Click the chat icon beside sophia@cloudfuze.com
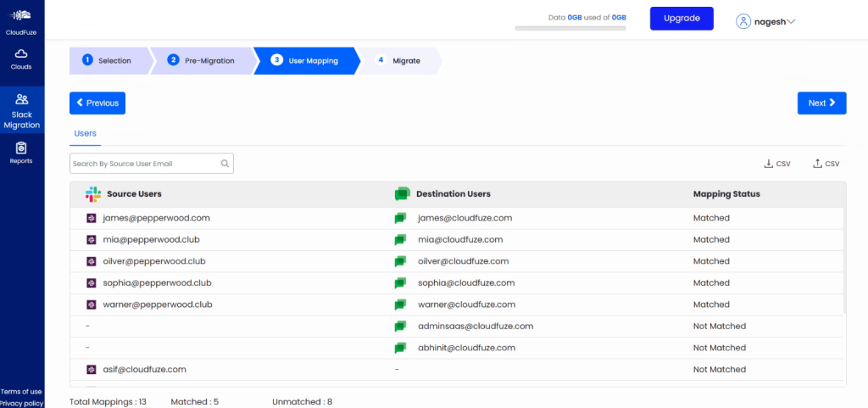Screen dimensions: 868x408 (x=400, y=283)
